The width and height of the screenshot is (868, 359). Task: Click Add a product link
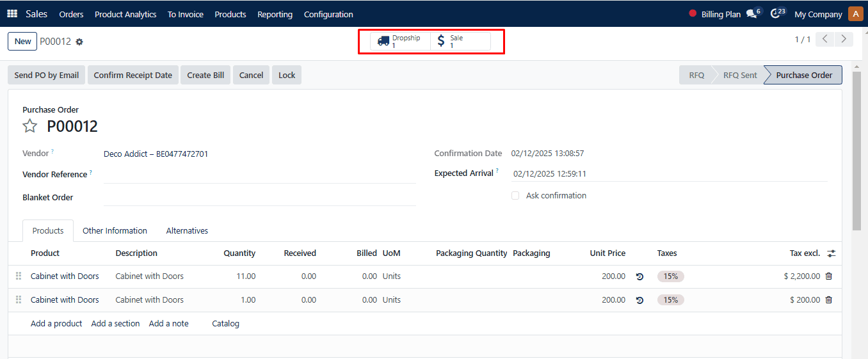(x=56, y=324)
